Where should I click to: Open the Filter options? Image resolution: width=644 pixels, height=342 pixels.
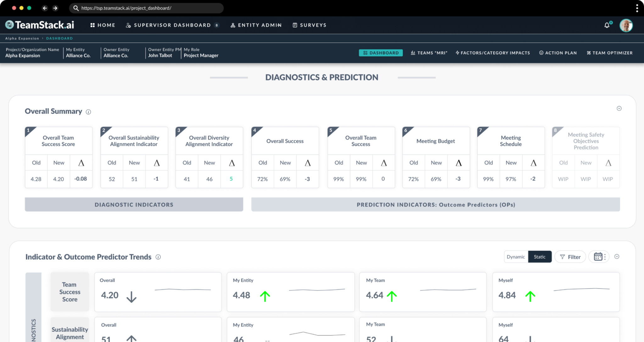coord(570,257)
